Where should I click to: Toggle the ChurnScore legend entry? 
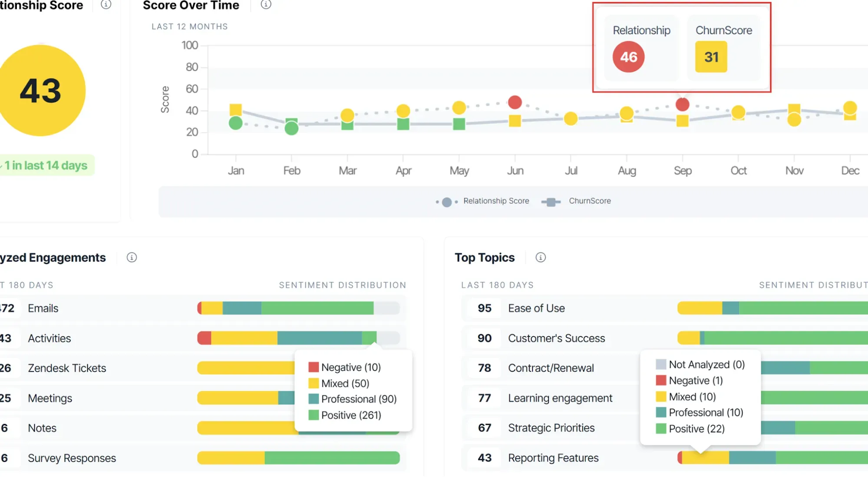point(576,201)
